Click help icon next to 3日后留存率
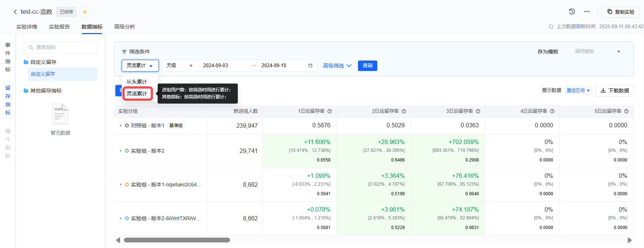The image size is (644, 248). pos(478,111)
